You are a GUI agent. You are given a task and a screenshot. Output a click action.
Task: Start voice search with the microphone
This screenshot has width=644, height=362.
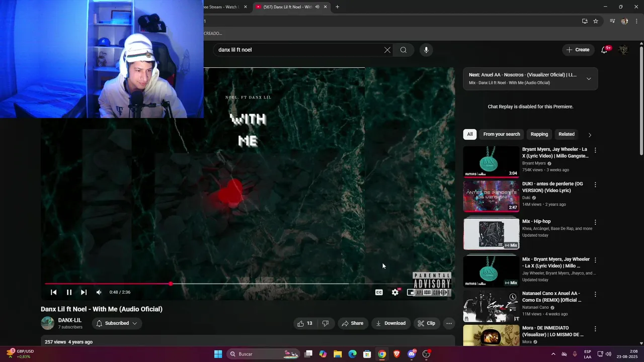click(x=426, y=50)
